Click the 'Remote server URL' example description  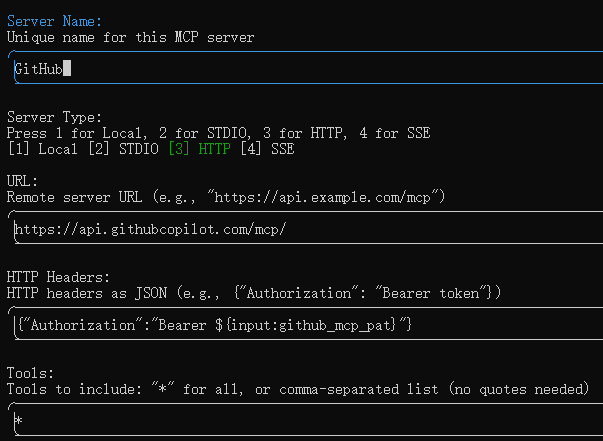226,197
